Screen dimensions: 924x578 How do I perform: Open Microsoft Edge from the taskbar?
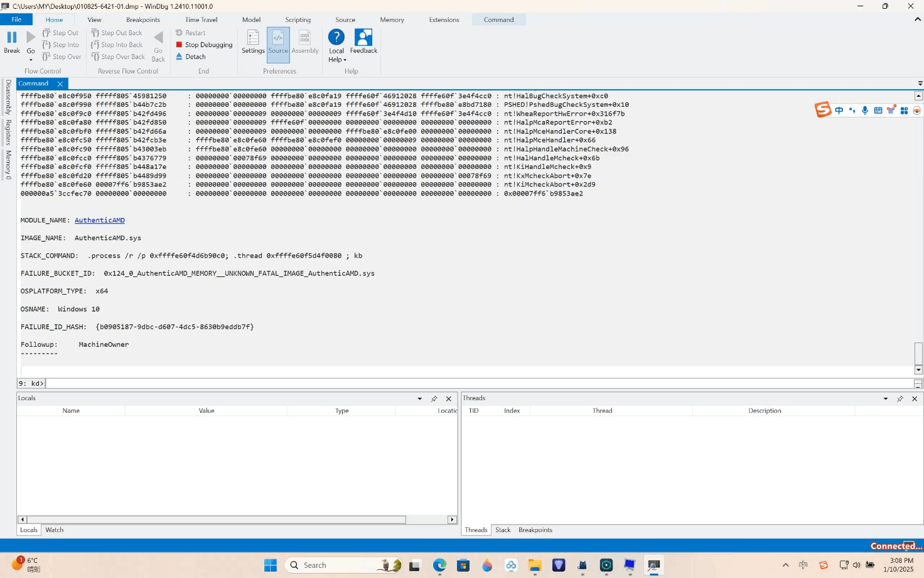439,565
